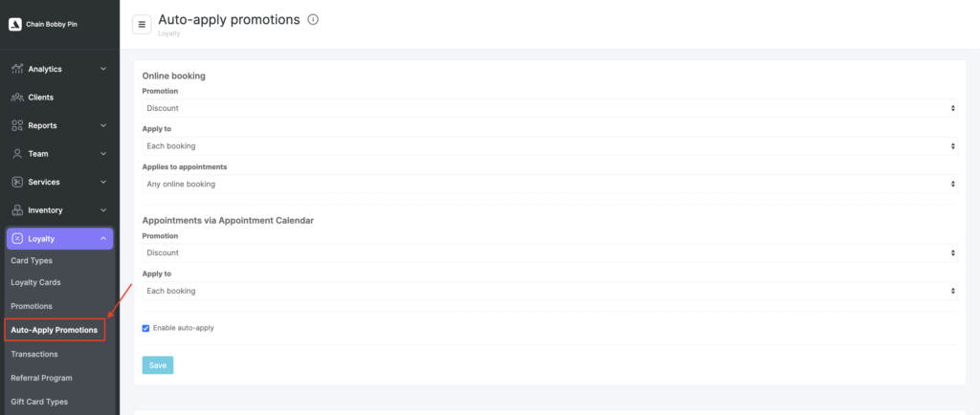
Task: Click the Chain Bobby Pin logo icon
Action: 14,24
